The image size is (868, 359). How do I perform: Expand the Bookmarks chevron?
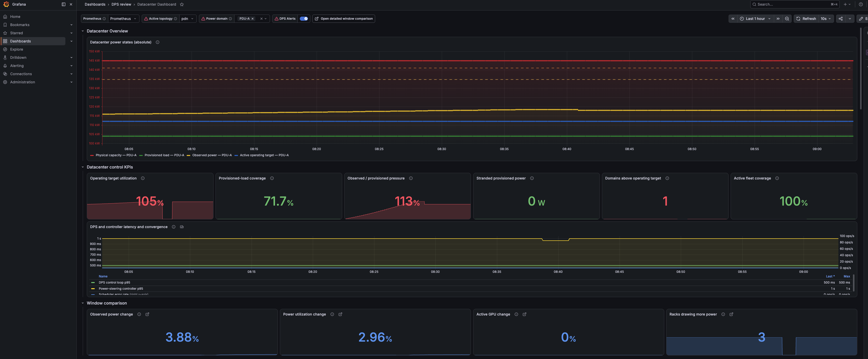tap(71, 25)
